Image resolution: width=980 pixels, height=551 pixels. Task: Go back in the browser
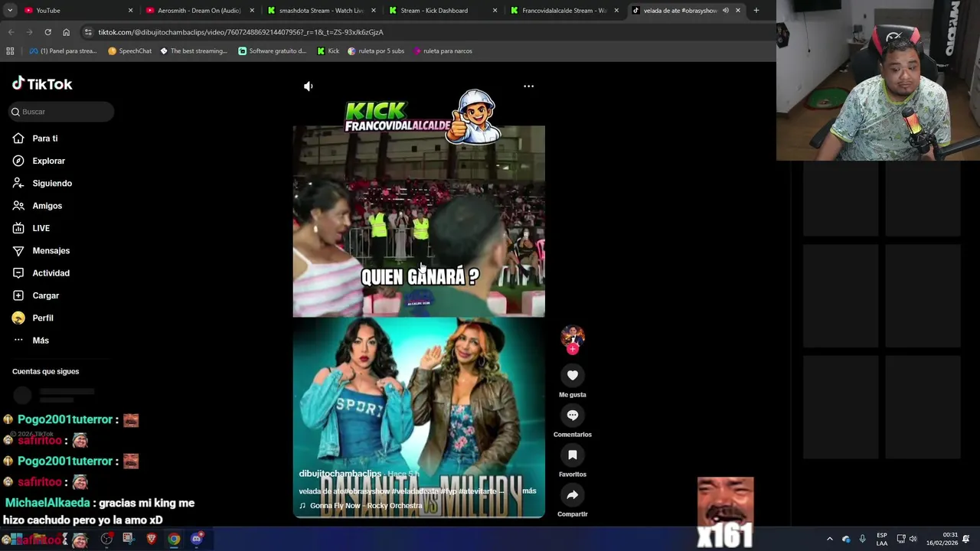[x=11, y=32]
